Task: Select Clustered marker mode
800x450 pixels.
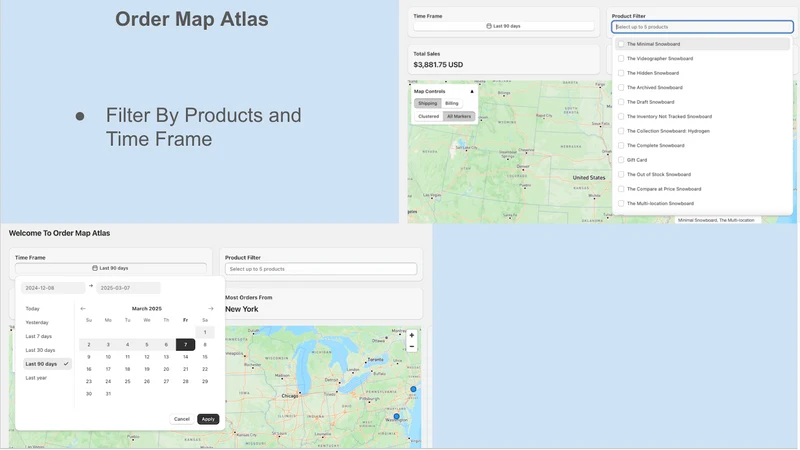Action: [x=429, y=116]
